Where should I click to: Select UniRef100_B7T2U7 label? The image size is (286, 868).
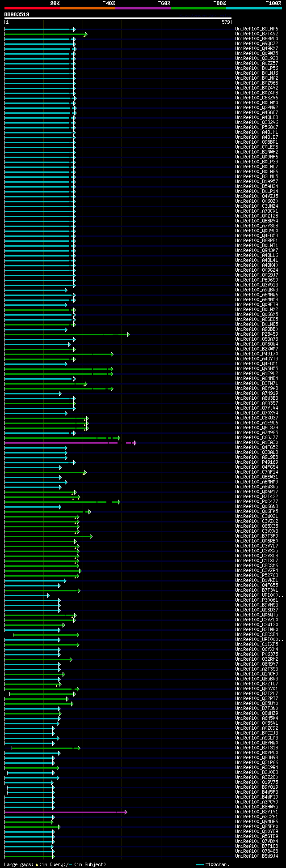pyautogui.click(x=257, y=694)
